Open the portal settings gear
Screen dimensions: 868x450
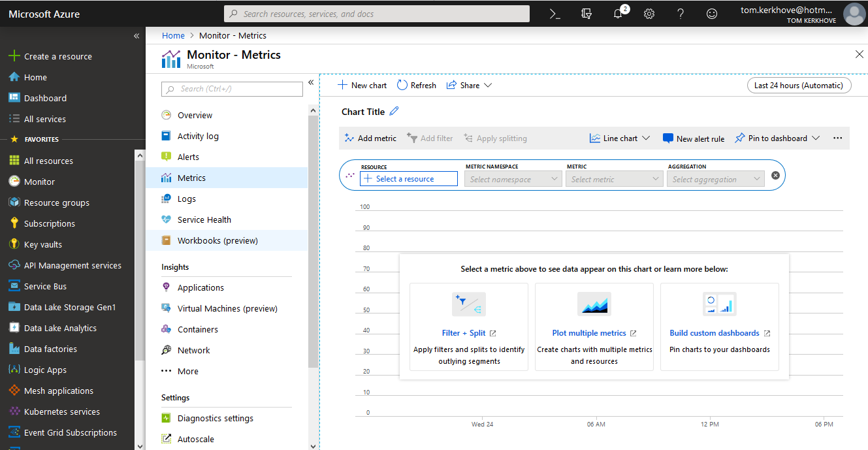[x=649, y=14]
